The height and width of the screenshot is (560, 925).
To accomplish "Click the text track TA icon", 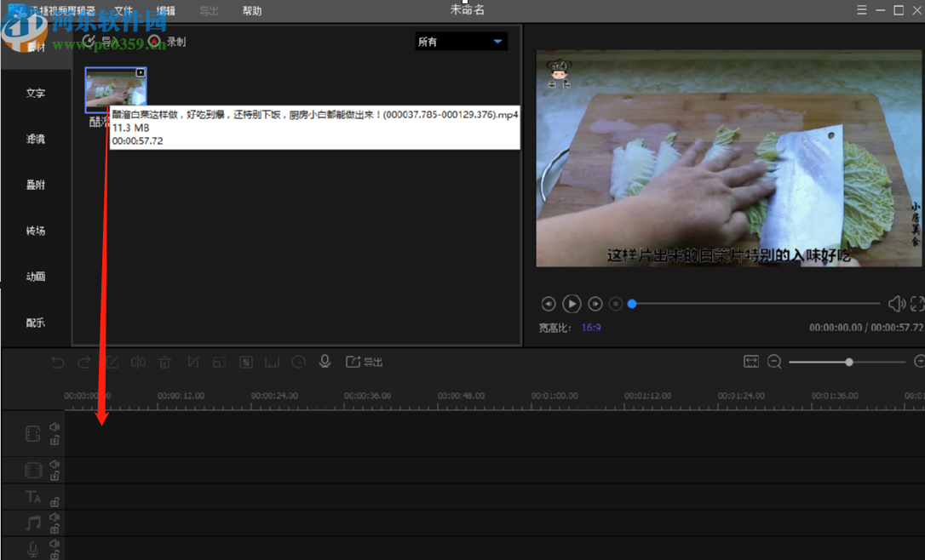I will [33, 497].
